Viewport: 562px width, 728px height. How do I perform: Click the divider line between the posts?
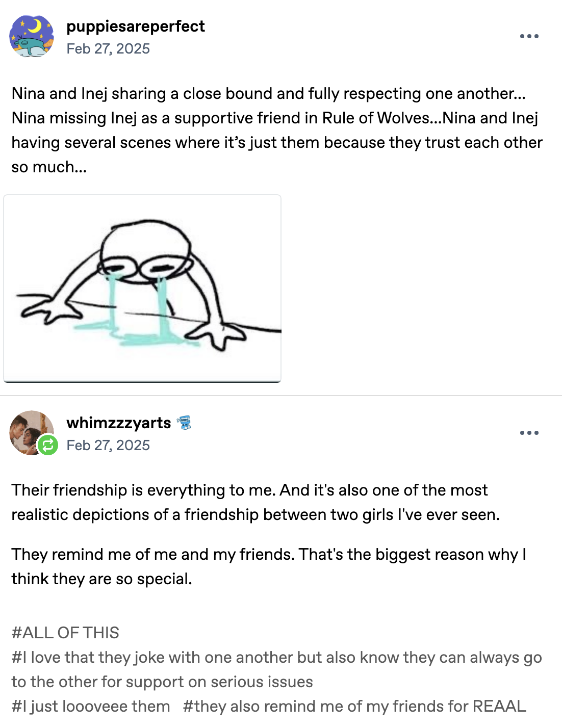281,396
